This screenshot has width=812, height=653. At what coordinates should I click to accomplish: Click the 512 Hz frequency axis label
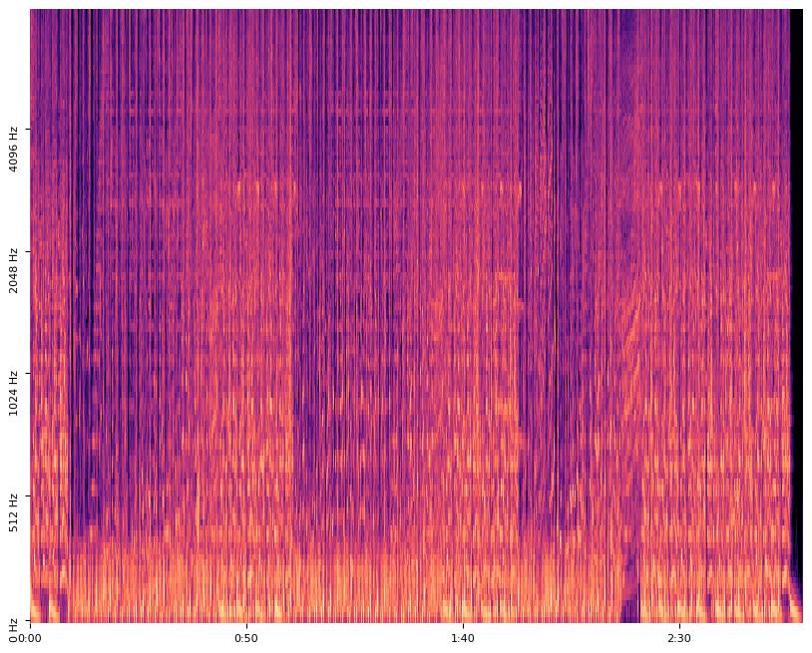coord(13,512)
